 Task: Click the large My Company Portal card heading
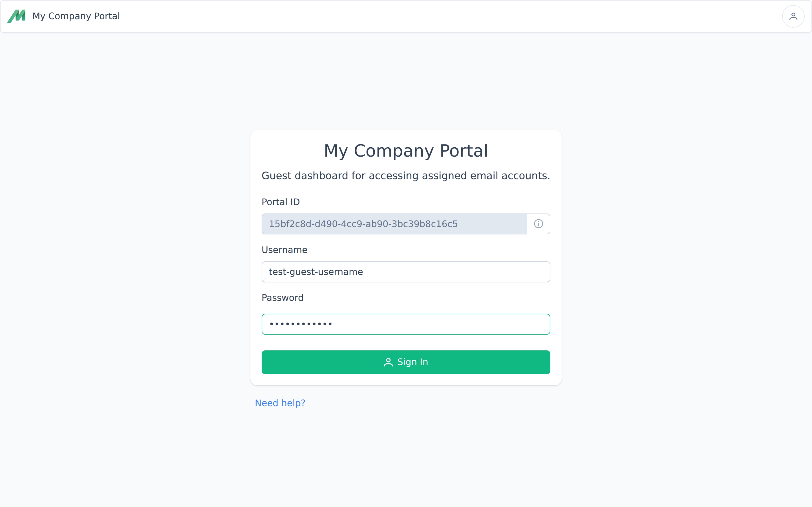coord(406,151)
